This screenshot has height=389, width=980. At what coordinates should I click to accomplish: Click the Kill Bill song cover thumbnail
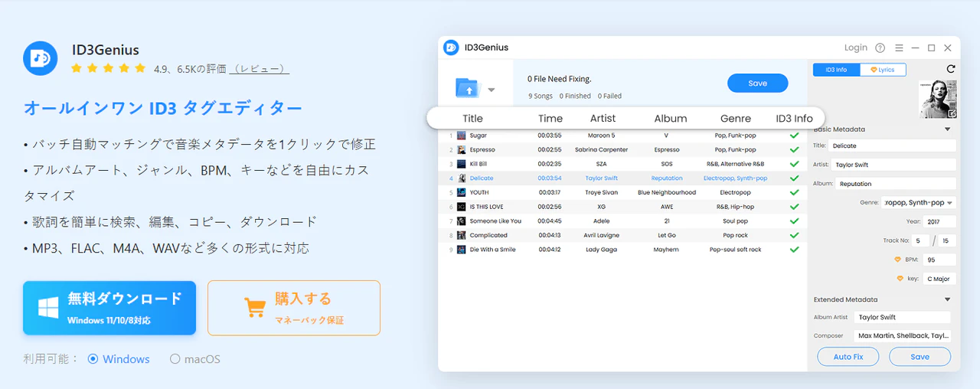coord(462,164)
